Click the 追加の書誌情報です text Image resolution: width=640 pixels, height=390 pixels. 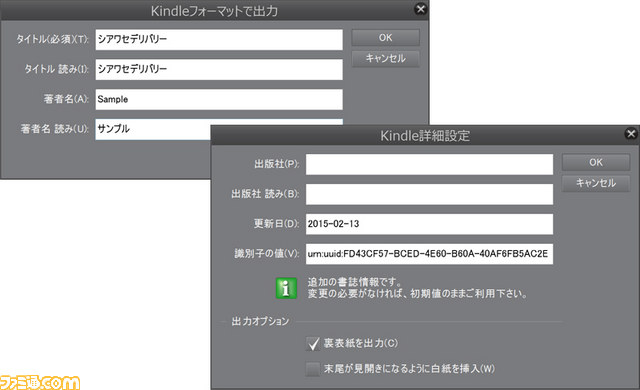point(355,282)
